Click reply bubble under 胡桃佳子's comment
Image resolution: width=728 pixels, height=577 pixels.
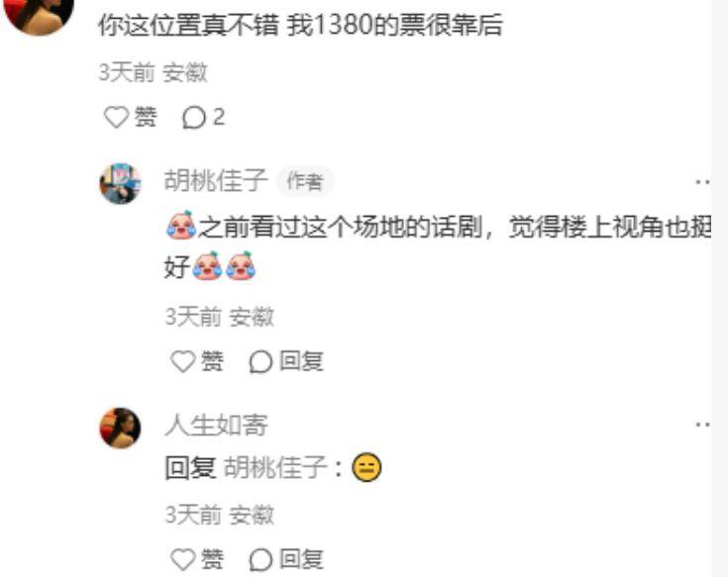260,361
